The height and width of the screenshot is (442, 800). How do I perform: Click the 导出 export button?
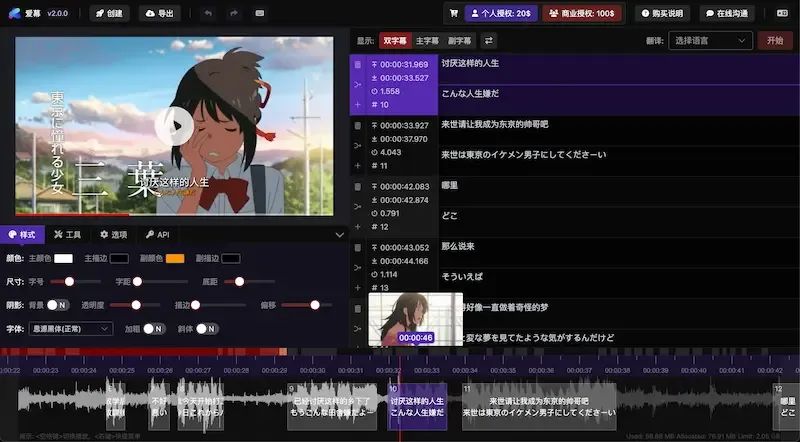[160, 13]
